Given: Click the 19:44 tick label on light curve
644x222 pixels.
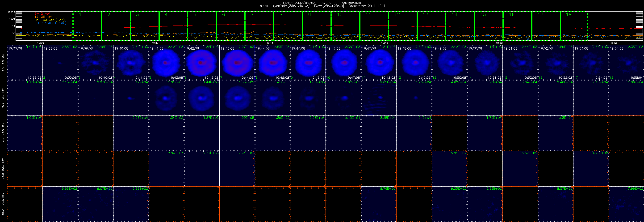Looking at the screenshot, I should 270,43.
